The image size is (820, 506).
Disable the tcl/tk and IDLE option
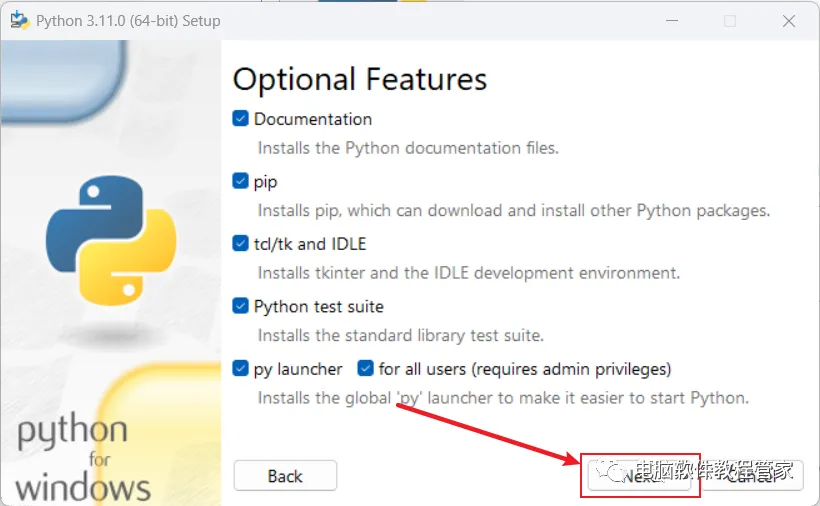click(x=241, y=244)
